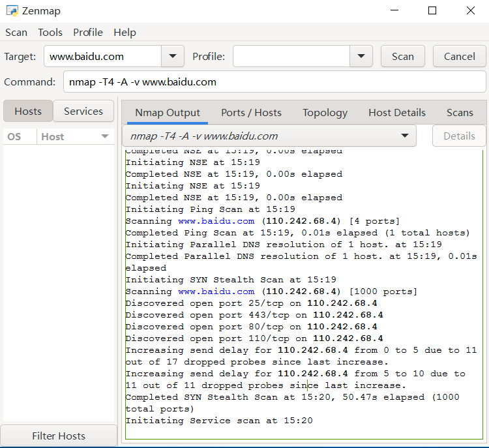Viewport: 489px width, 448px height.
Task: Click the Host column sort arrow
Action: click(x=105, y=136)
